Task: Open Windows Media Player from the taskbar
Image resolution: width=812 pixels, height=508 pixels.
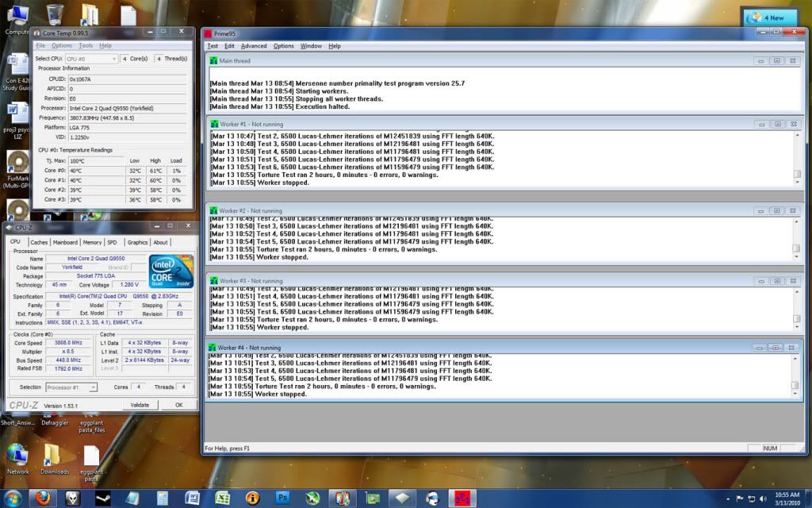Action: 432,498
